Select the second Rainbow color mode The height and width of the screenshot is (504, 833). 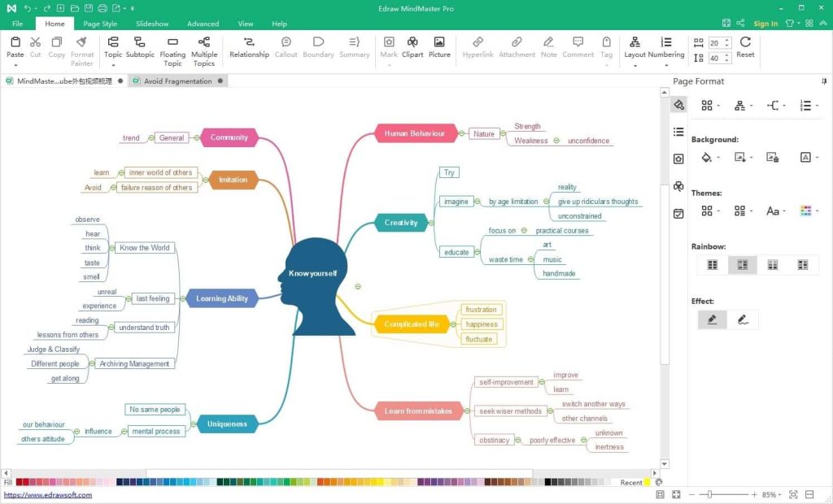pos(741,264)
